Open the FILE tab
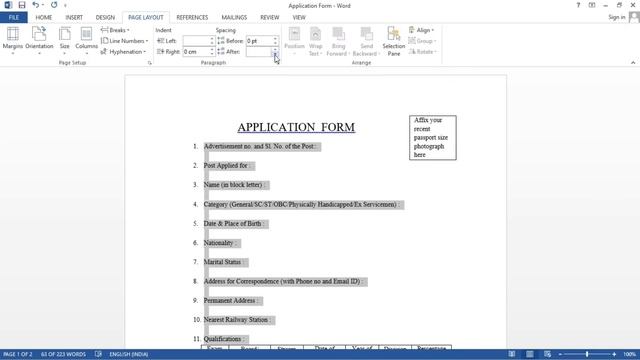The width and height of the screenshot is (640, 360). (x=13, y=18)
